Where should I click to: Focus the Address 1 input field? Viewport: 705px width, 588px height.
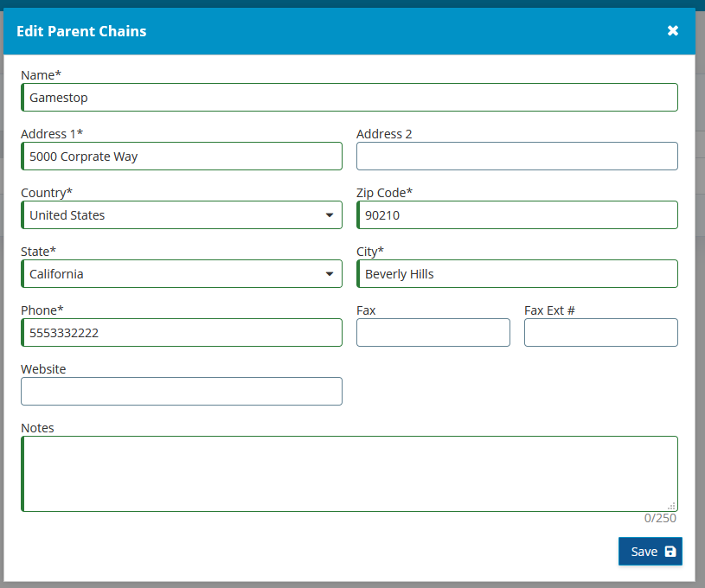click(x=182, y=156)
